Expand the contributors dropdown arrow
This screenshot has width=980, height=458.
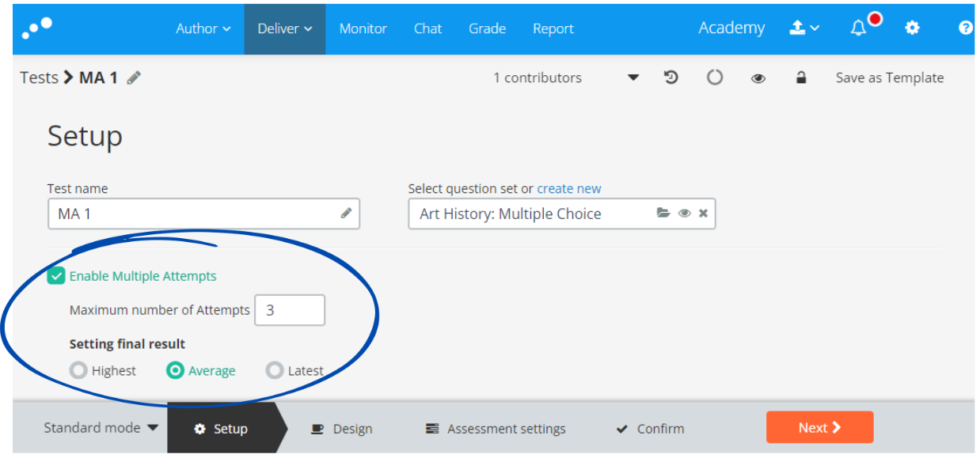pyautogui.click(x=633, y=78)
